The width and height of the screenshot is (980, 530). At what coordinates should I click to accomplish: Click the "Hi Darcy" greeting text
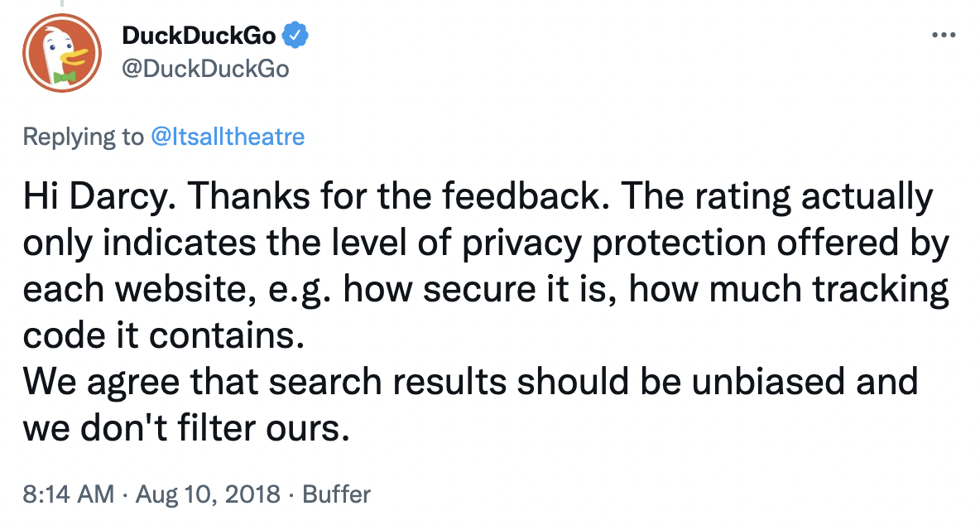tap(96, 196)
